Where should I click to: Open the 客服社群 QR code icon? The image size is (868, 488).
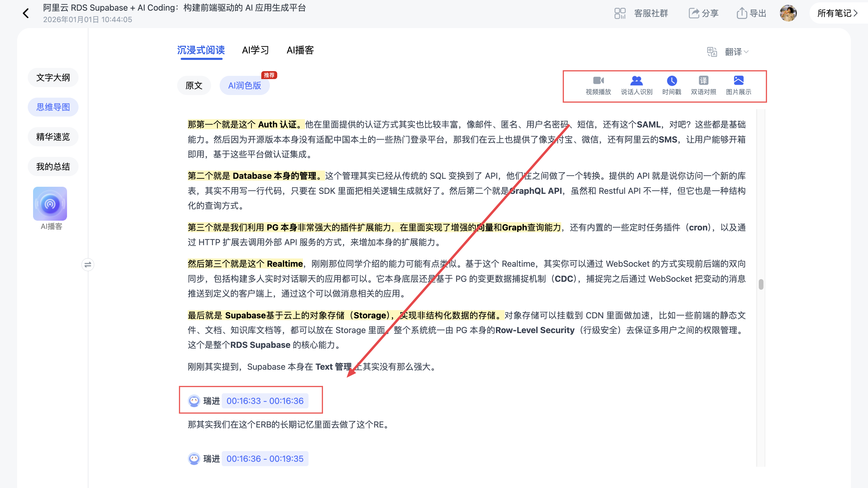[620, 13]
